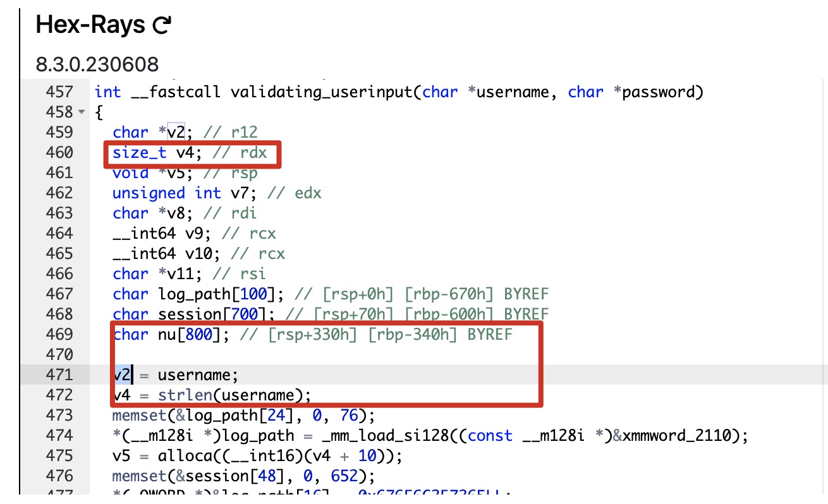The width and height of the screenshot is (828, 504).
Task: Click line number 469 in gutter
Action: tap(60, 335)
